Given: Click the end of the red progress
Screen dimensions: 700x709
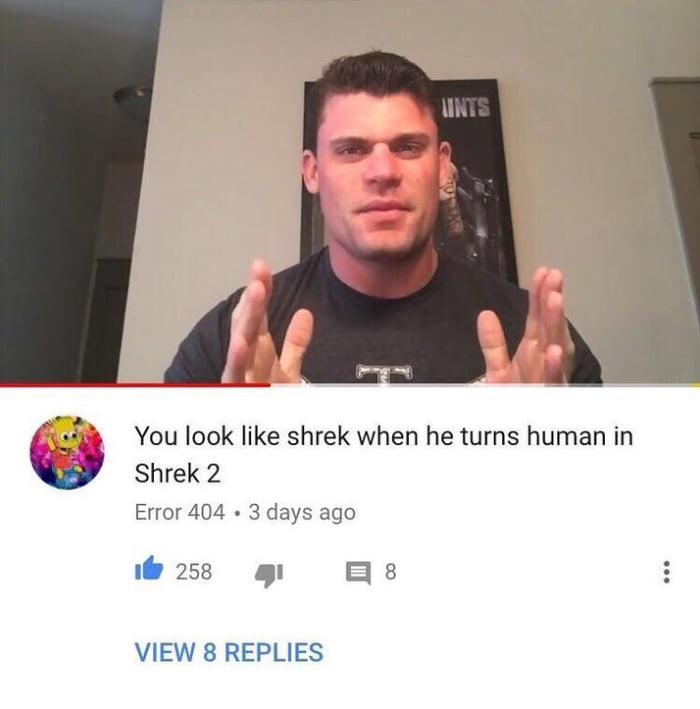Looking at the screenshot, I should [270, 385].
